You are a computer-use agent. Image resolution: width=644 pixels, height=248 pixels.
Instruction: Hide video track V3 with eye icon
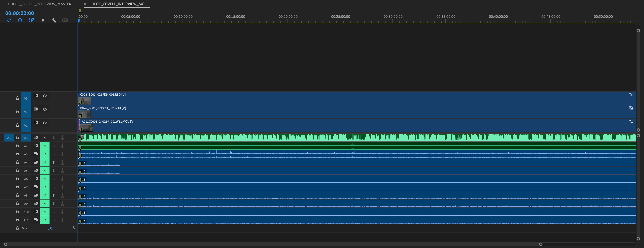tap(45, 96)
